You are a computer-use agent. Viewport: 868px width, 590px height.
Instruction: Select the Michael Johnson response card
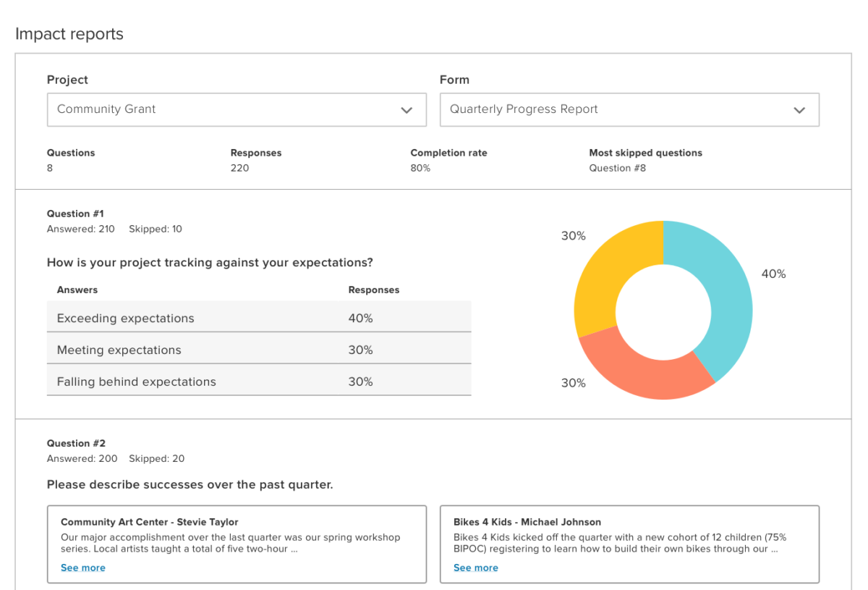tap(629, 543)
